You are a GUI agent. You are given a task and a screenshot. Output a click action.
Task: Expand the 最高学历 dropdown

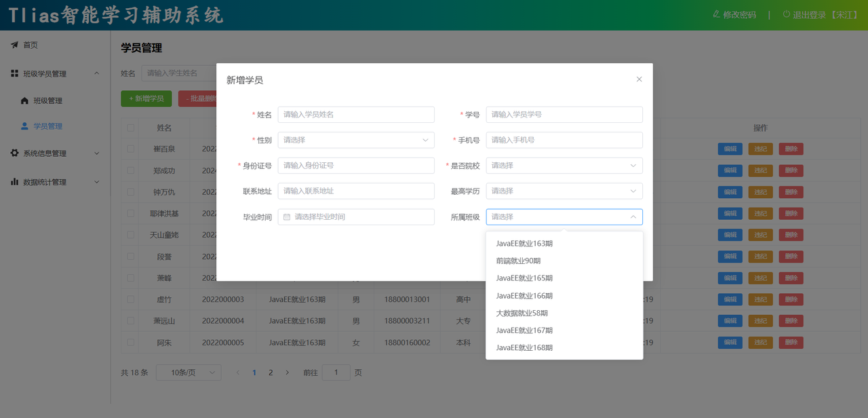click(564, 191)
